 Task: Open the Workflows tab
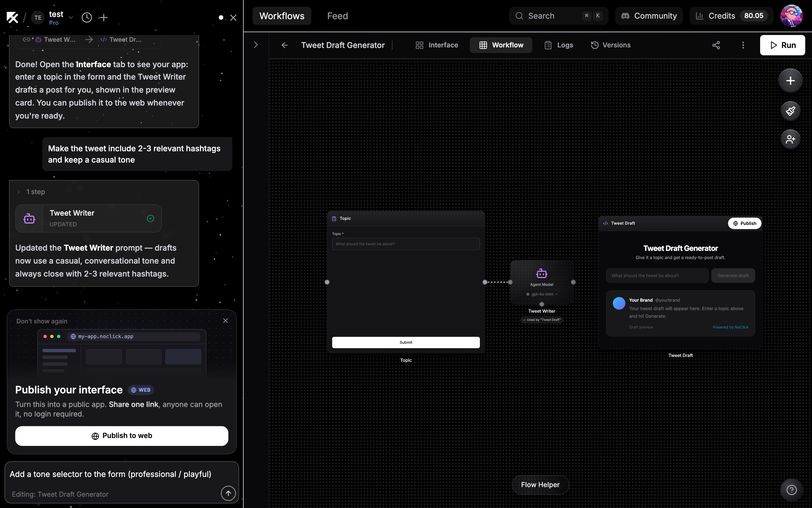point(282,16)
